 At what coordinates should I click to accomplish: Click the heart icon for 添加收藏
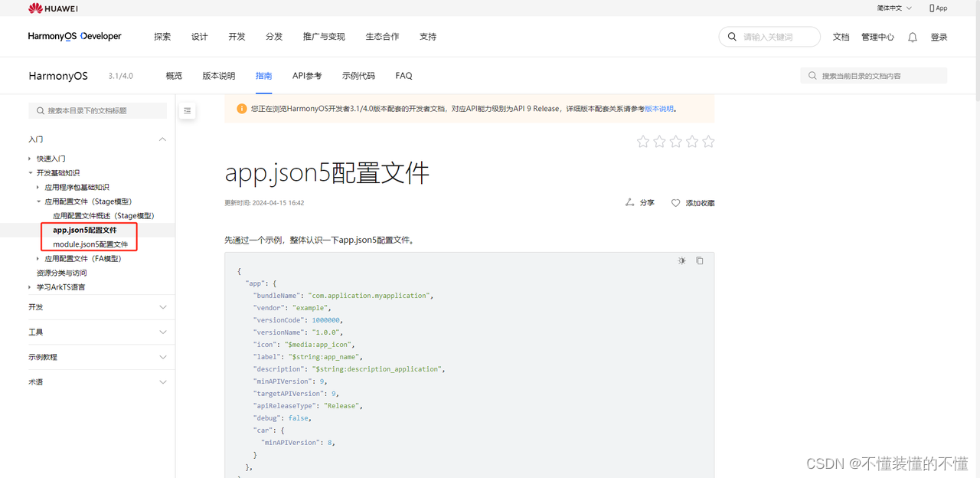pos(676,203)
